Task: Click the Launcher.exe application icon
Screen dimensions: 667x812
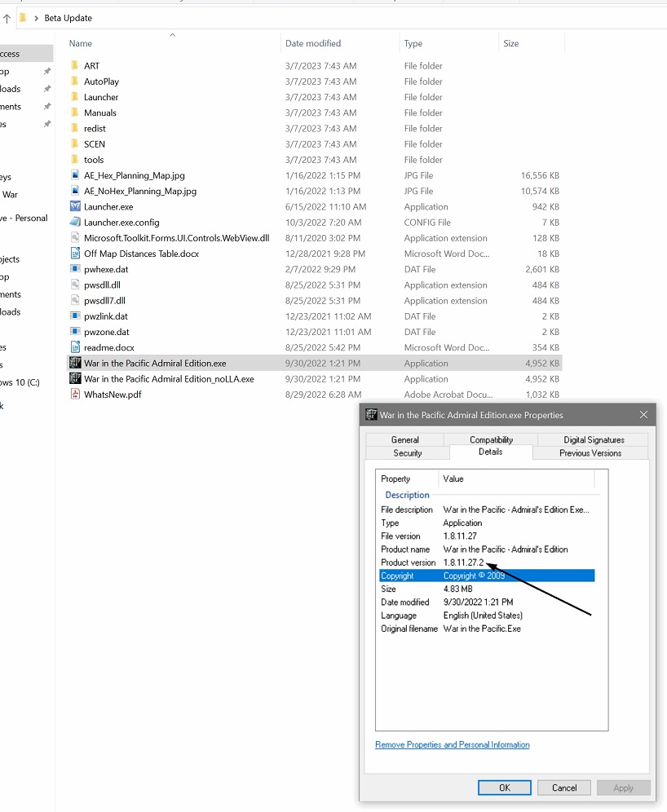Action: 75,206
